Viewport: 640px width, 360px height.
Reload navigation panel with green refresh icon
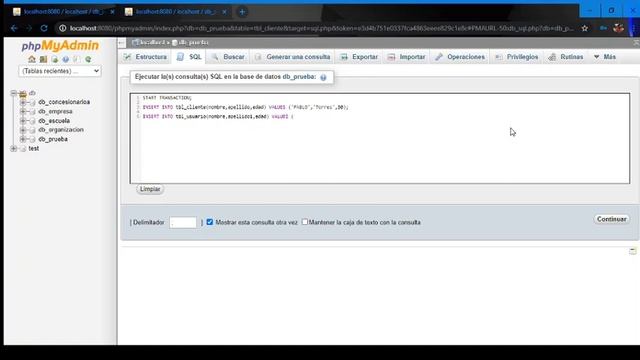[x=88, y=59]
